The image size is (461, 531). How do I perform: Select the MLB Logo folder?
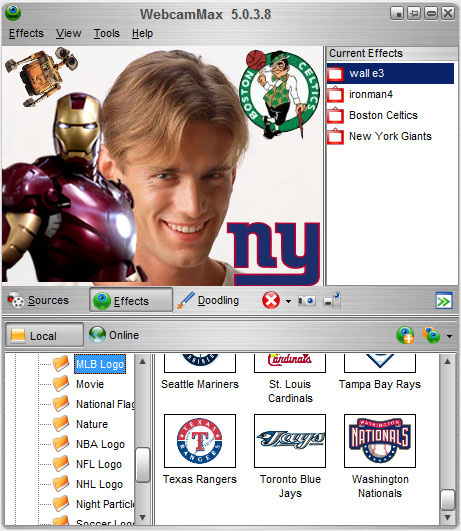(100, 364)
